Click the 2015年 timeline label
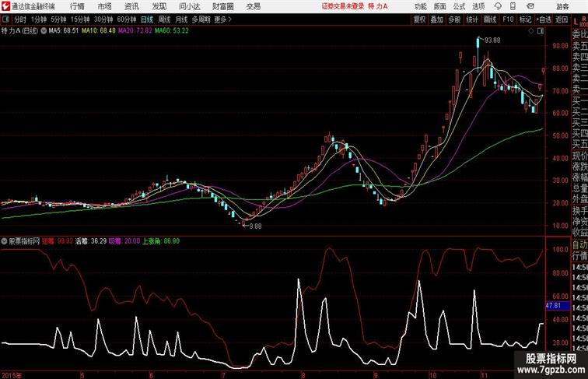The image size is (588, 379). pos(11,375)
